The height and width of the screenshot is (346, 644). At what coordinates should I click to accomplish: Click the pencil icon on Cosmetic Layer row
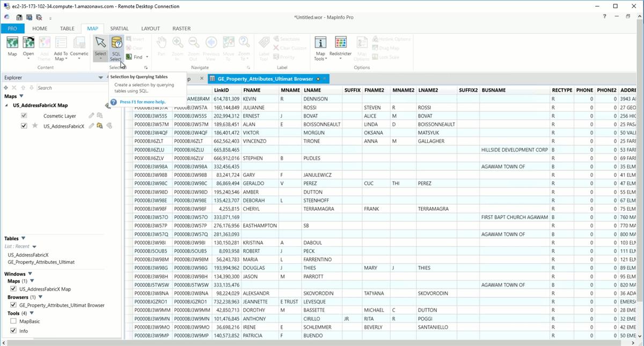[92, 116]
